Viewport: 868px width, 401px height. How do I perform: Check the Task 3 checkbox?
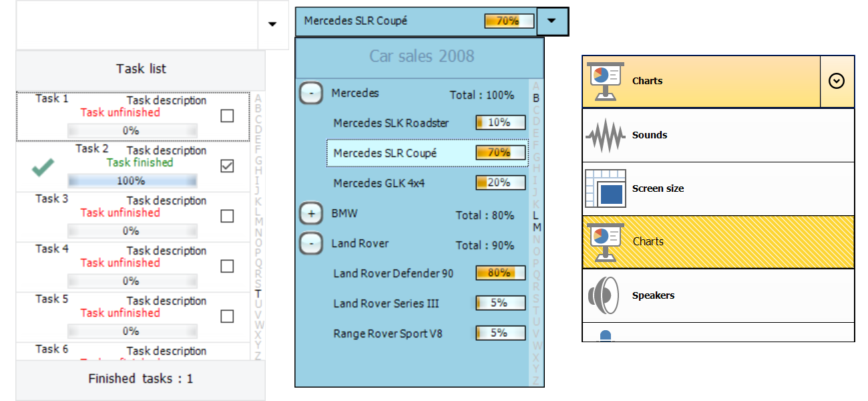pos(227,216)
